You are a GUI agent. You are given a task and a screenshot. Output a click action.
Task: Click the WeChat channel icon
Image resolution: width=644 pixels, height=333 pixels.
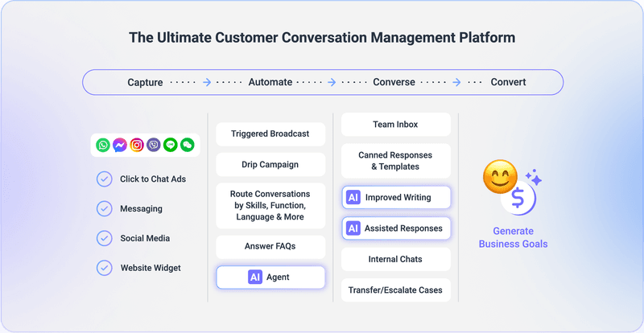[188, 145]
